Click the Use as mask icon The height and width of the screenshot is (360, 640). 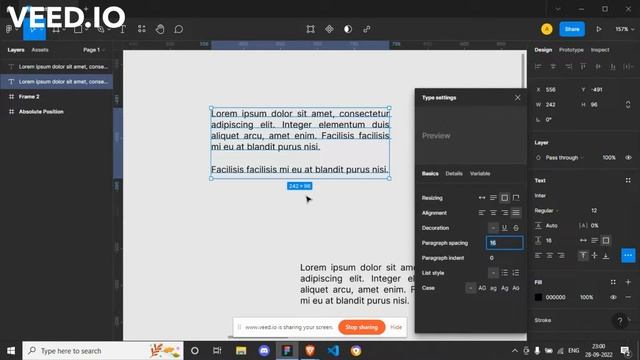[348, 29]
